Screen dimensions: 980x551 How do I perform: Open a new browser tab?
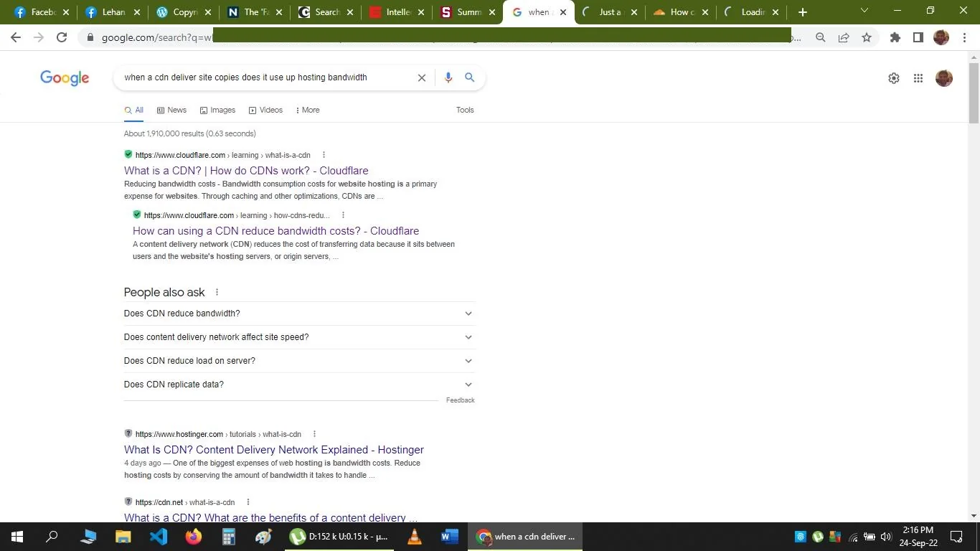803,12
